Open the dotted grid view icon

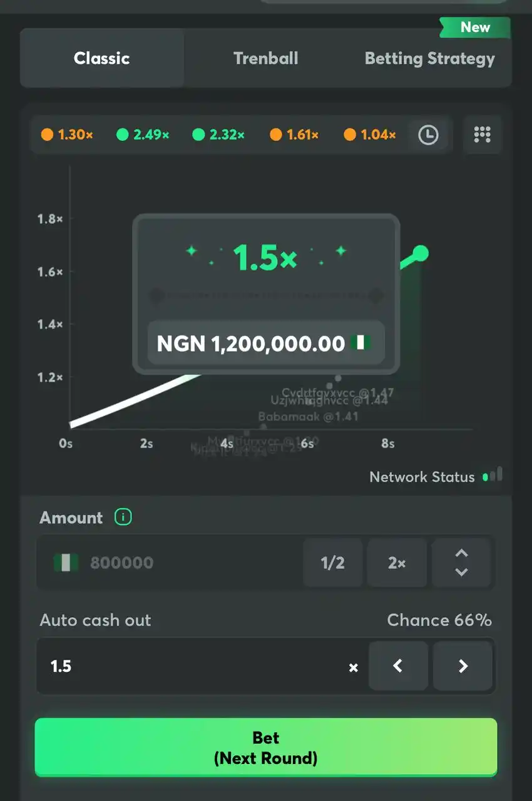(483, 134)
